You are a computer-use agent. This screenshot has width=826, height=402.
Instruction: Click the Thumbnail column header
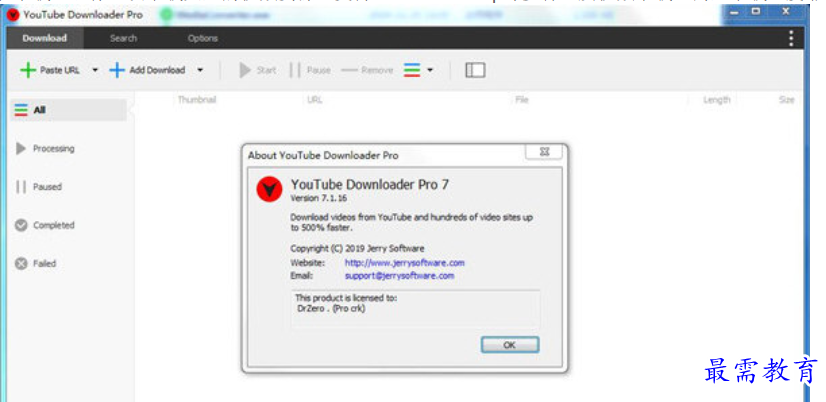pos(197,100)
